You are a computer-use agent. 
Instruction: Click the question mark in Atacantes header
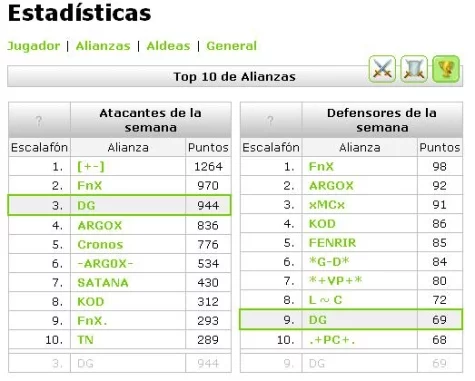tap(39, 121)
